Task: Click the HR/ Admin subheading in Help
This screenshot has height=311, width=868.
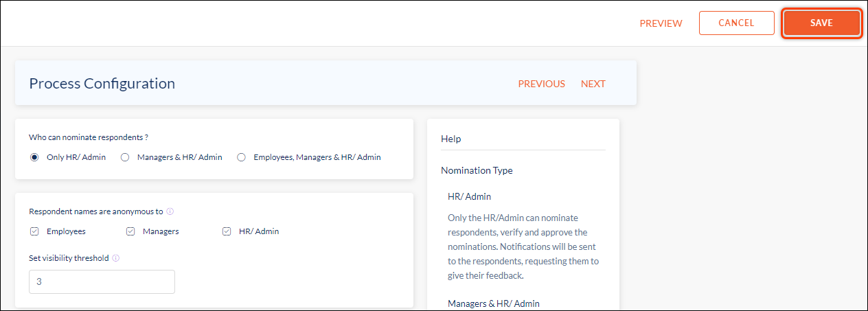Action: click(469, 196)
